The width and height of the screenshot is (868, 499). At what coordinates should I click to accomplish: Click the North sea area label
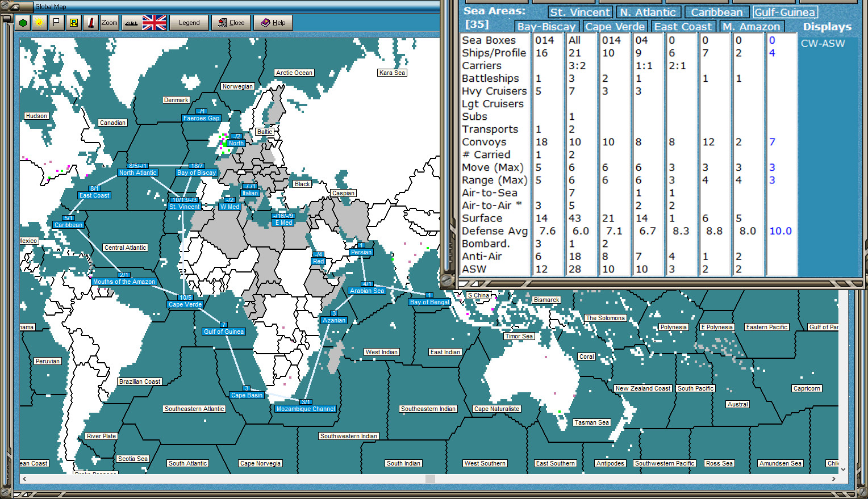(x=236, y=143)
